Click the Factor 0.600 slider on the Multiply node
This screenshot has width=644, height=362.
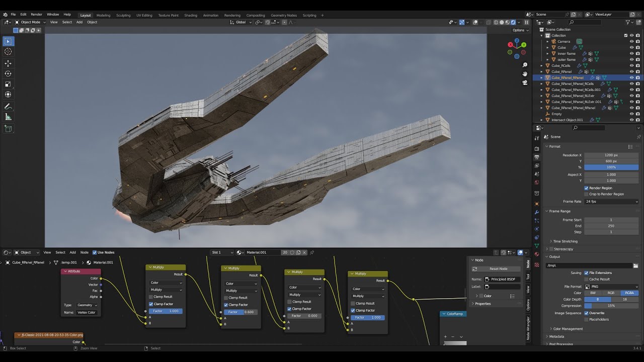[241, 312]
